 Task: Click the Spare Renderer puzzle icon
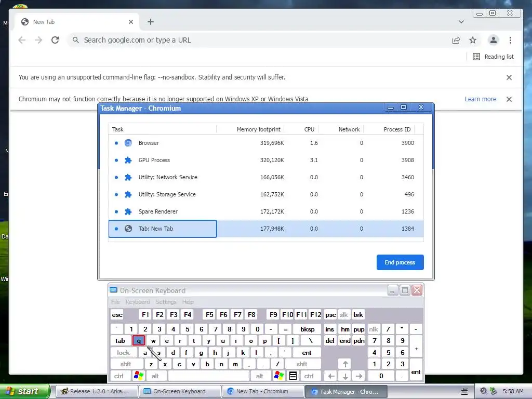(128, 211)
